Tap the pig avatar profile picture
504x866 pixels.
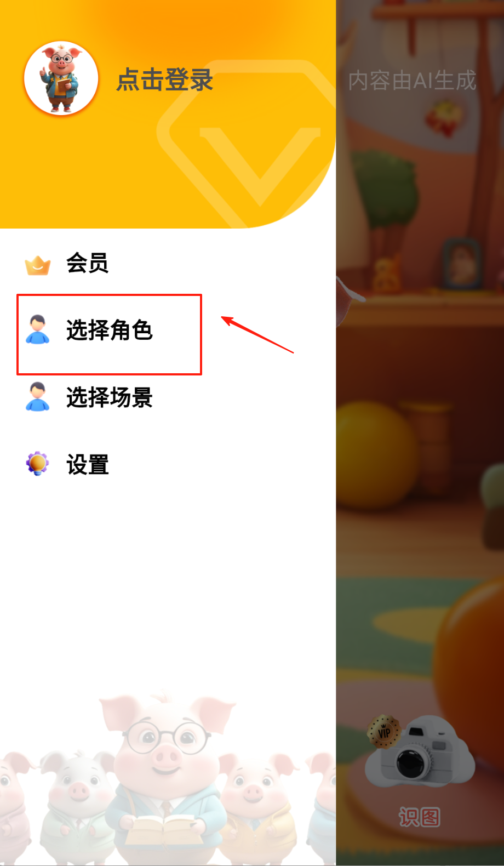tap(61, 78)
